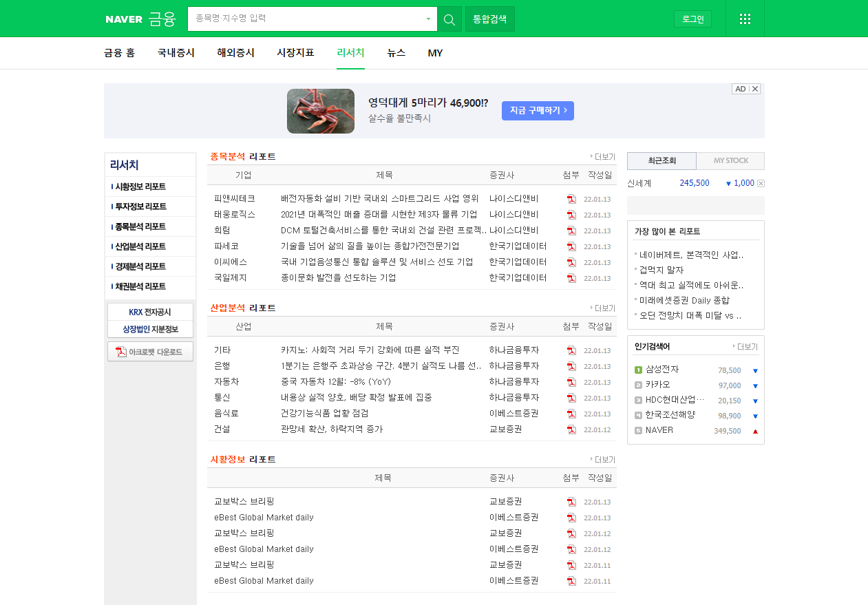Remove 신세계 from recent list
Image resolution: width=868 pixels, height=605 pixels.
(x=761, y=183)
